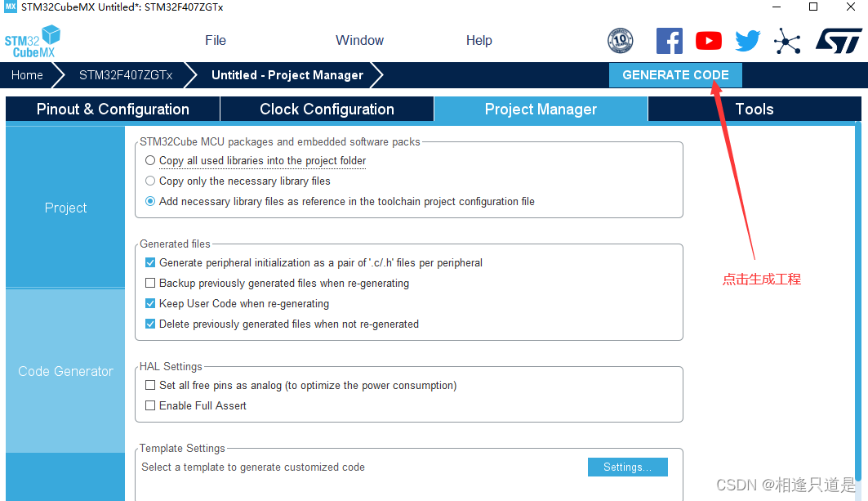Click the 'HAL Settings' group label
Viewport: 868px width, 501px height.
(171, 366)
